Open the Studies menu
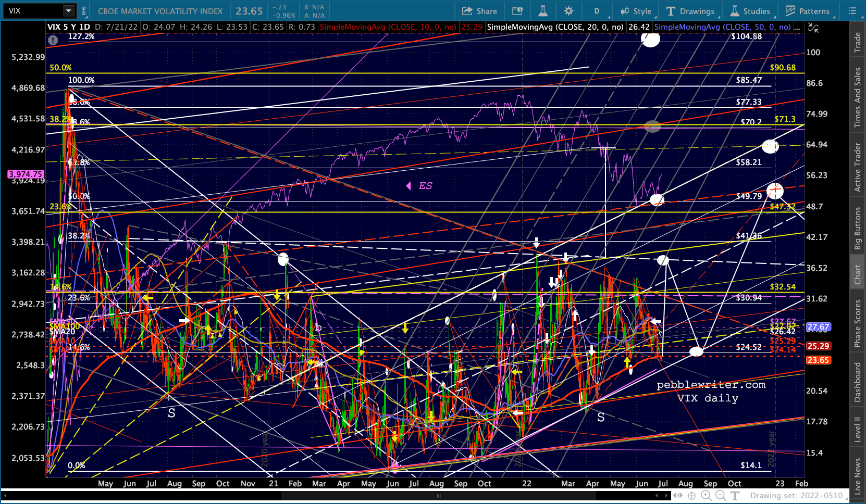866x504 pixels. (750, 11)
